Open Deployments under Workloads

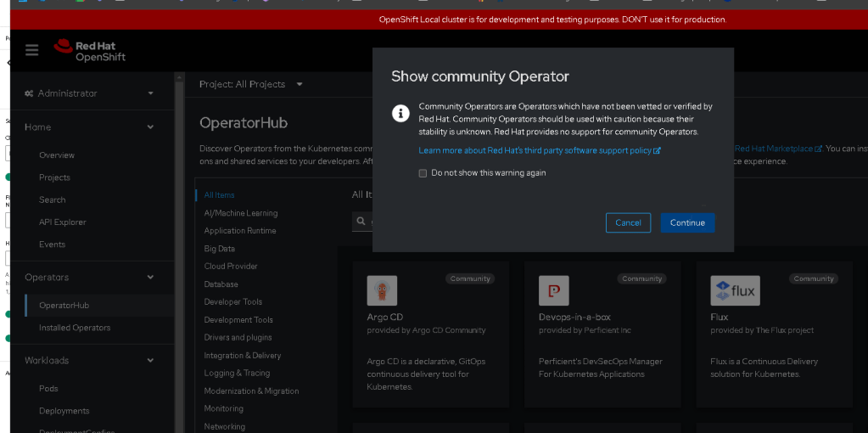[x=64, y=411]
